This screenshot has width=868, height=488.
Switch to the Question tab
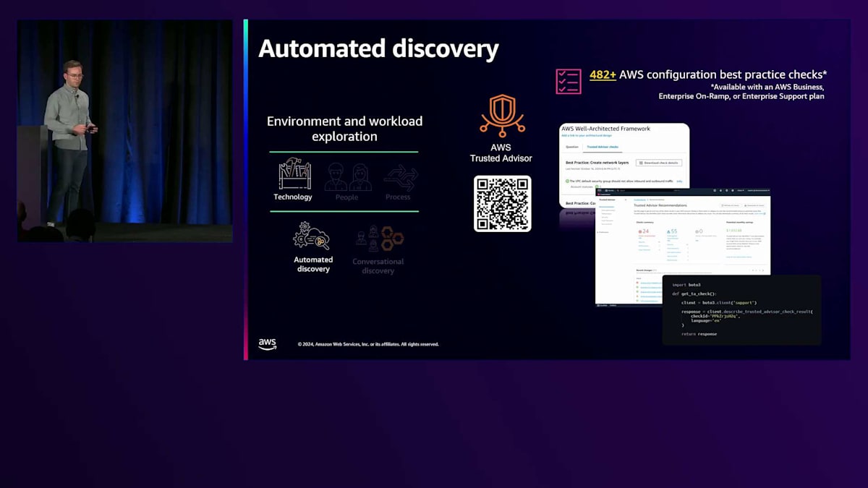[572, 147]
